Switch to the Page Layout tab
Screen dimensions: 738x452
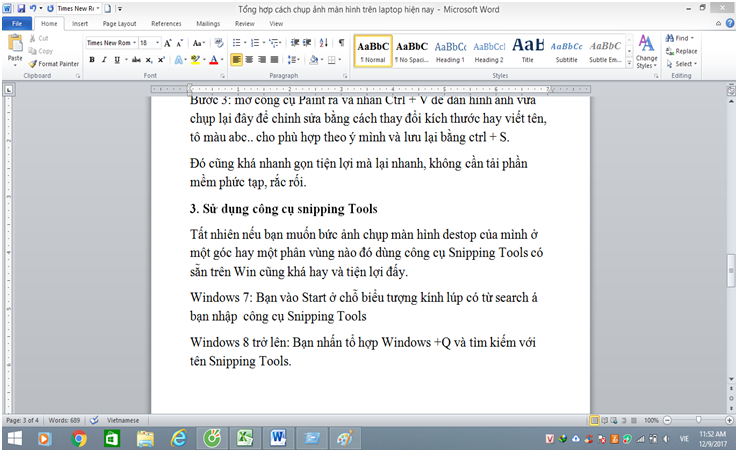[x=122, y=22]
